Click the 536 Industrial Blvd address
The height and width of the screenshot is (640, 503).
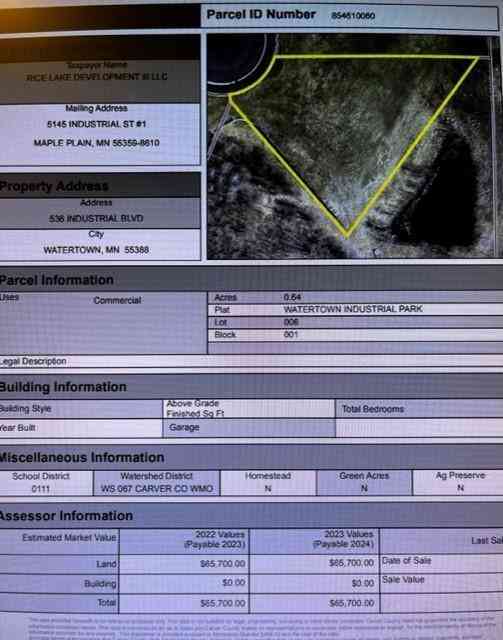pos(96,218)
